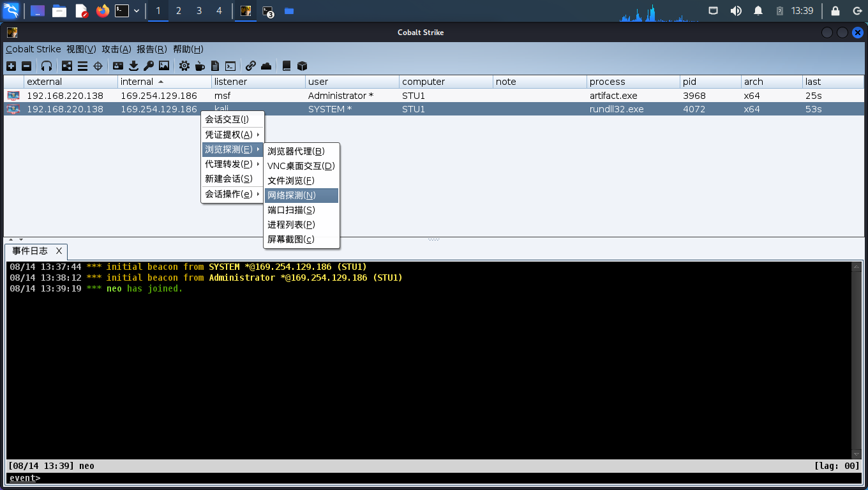
Task: Click the show desktop panel icon
Action: (x=38, y=11)
